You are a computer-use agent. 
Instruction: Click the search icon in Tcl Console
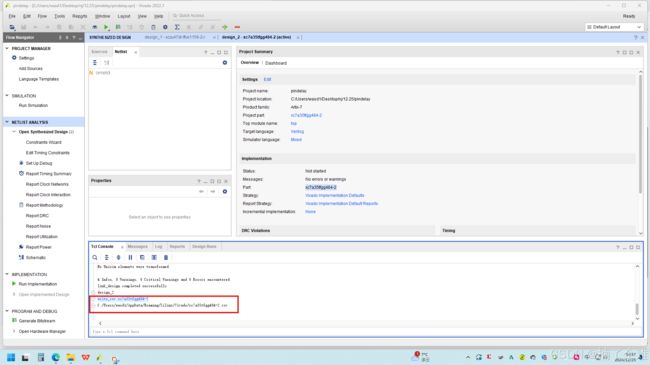tap(95, 258)
